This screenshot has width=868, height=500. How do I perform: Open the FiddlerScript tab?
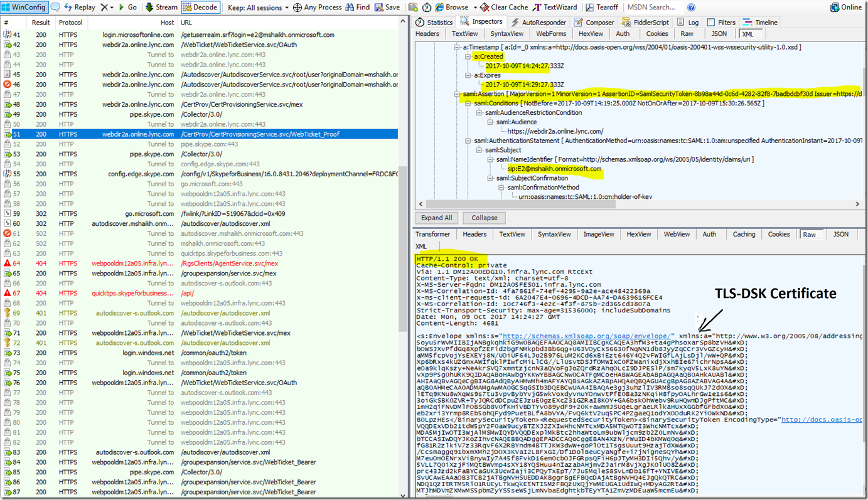coord(645,22)
